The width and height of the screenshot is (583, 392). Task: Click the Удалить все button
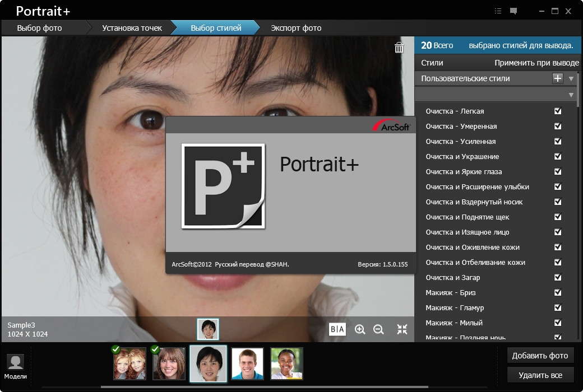[x=540, y=375]
